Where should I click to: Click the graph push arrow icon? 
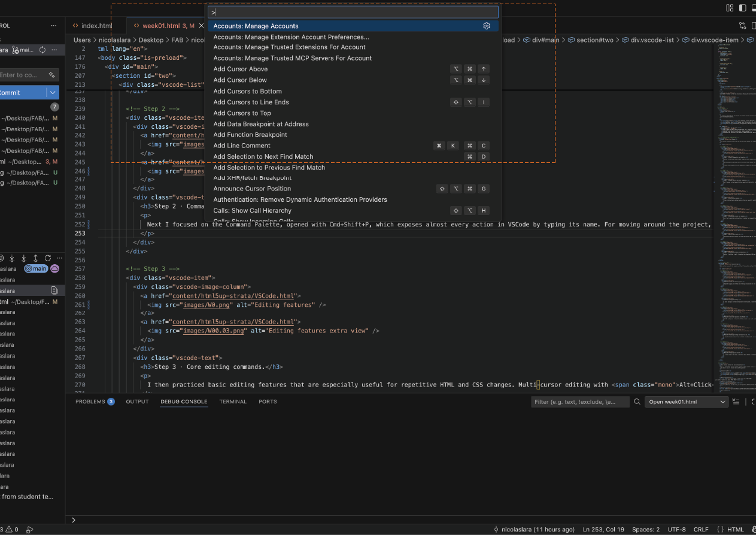[35, 258]
